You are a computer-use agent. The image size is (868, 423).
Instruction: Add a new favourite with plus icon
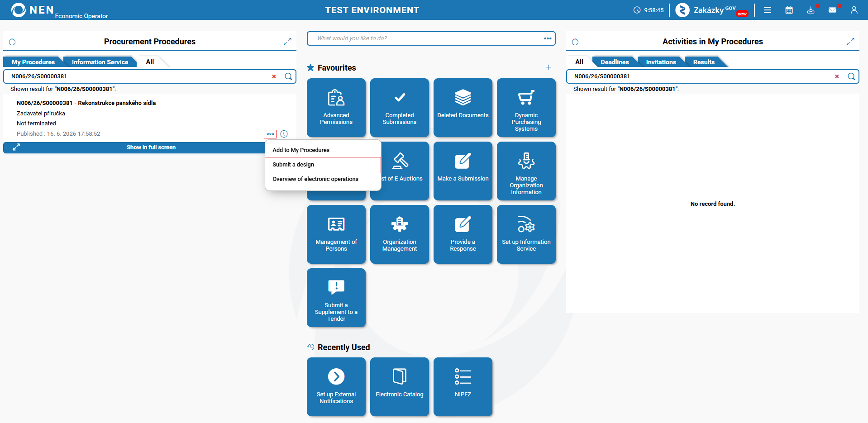coord(548,67)
